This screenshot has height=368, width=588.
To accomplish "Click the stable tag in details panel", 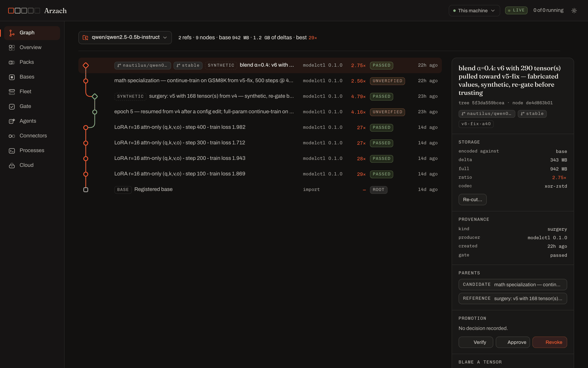I will pos(532,114).
